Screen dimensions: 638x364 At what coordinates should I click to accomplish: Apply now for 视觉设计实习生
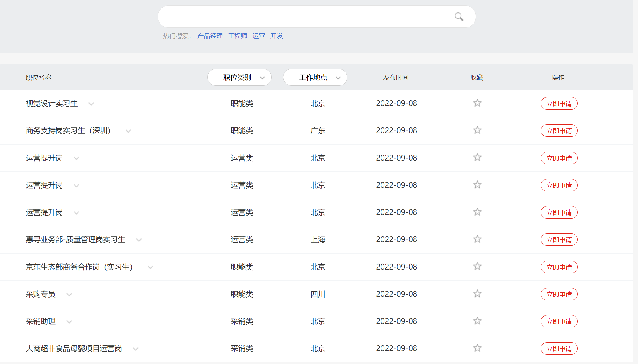pyautogui.click(x=559, y=104)
